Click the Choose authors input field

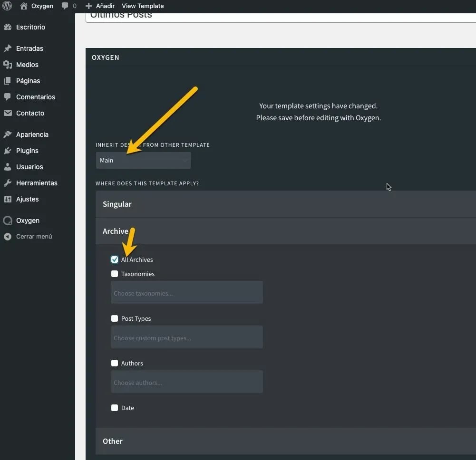[186, 382]
